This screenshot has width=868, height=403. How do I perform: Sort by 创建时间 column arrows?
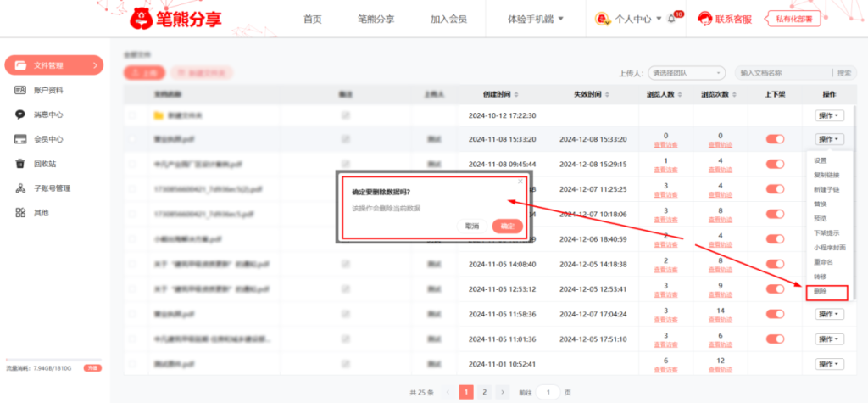tap(516, 95)
